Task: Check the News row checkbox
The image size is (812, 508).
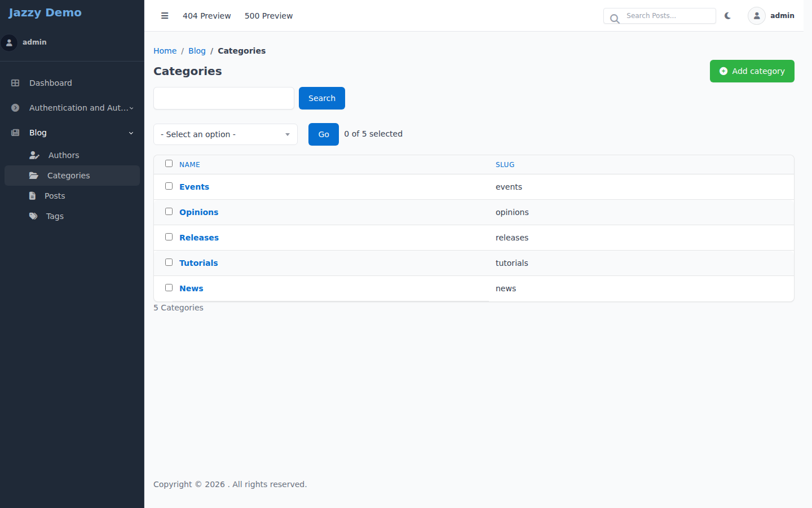Action: pyautogui.click(x=169, y=288)
